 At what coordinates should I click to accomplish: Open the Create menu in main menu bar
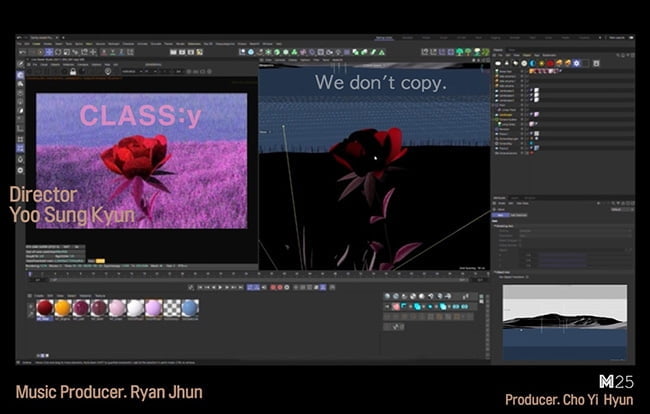37,44
